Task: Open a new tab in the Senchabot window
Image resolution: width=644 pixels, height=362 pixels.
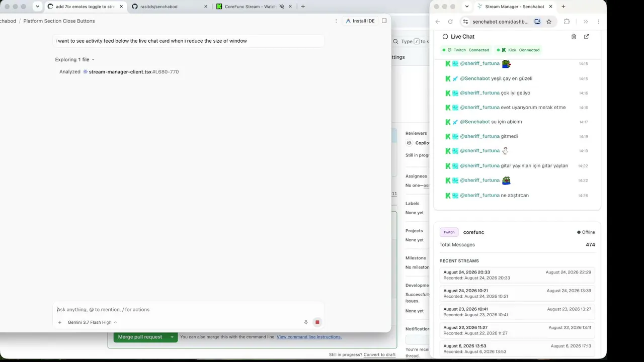Action: 563,7
